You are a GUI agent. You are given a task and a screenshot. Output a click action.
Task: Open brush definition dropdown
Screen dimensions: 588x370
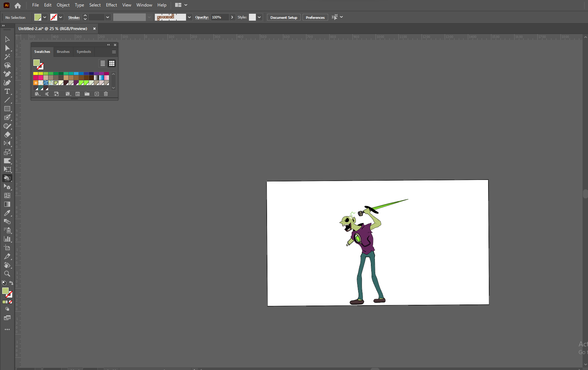tap(189, 17)
